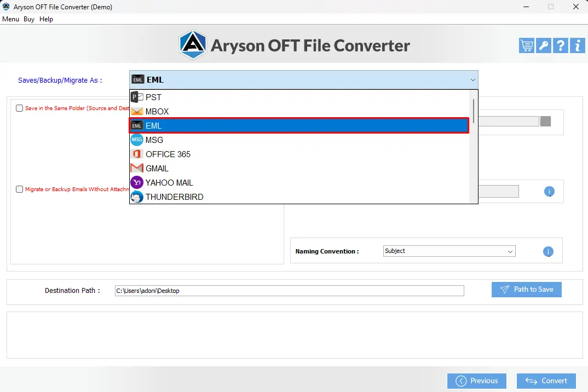Close the Aryson OFT File Converter window

tap(576, 7)
